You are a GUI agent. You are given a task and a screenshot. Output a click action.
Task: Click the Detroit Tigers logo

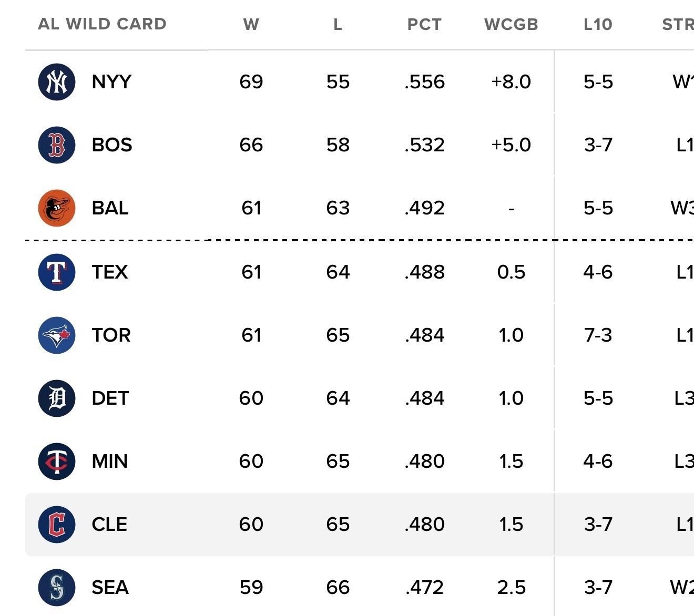click(57, 398)
